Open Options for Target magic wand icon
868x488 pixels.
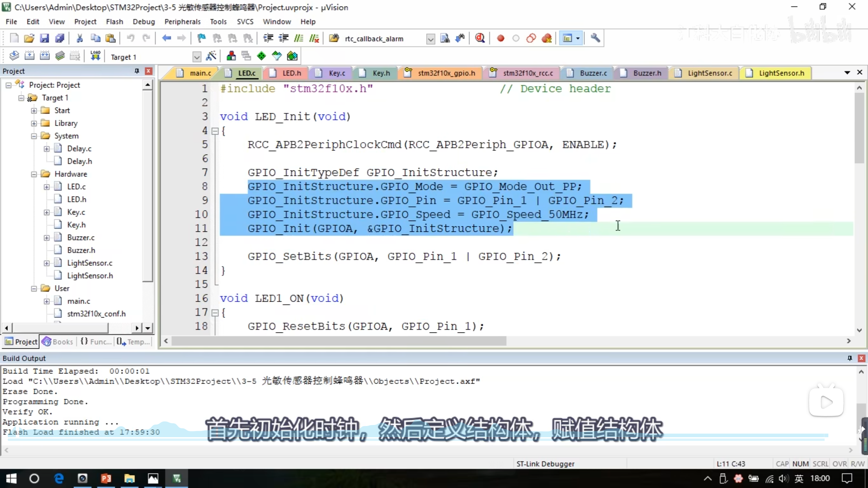tap(211, 56)
